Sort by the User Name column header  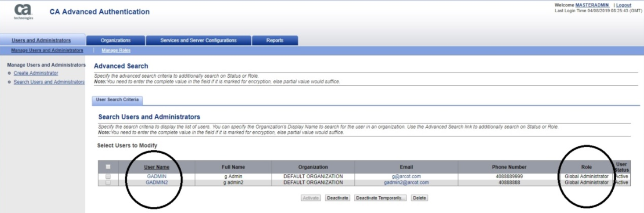coord(157,167)
